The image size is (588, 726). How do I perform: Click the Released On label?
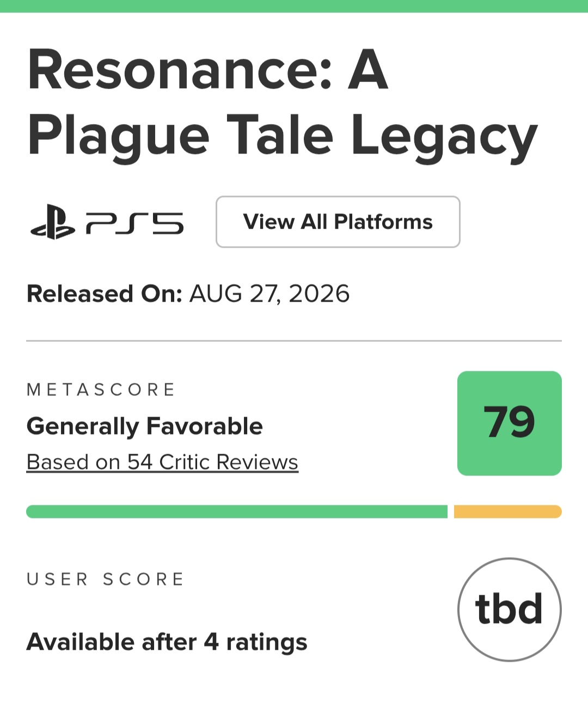(x=105, y=294)
